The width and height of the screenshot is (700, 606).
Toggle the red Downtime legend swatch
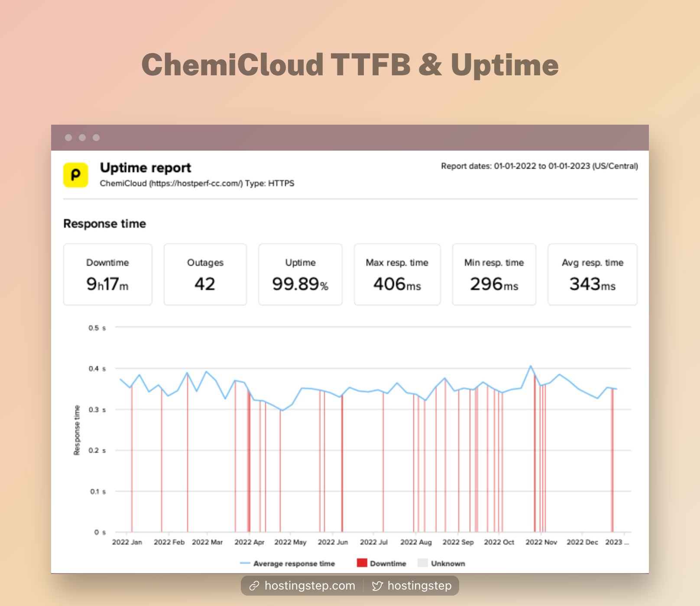[362, 563]
